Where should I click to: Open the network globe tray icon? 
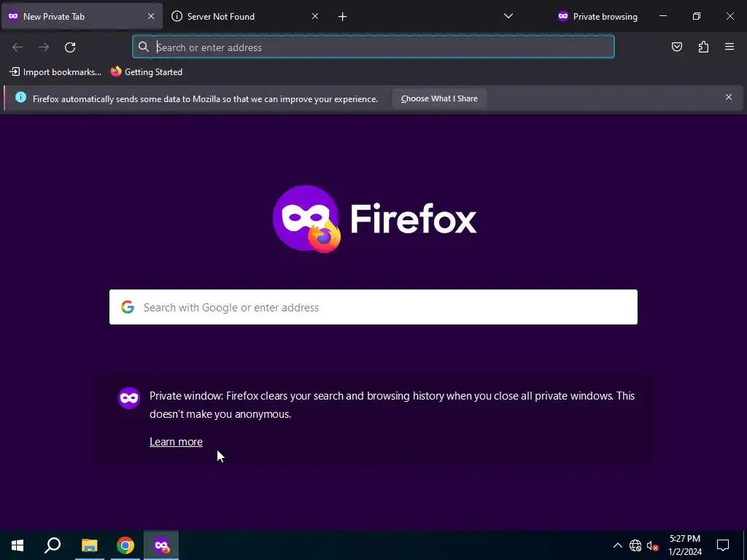click(x=635, y=545)
